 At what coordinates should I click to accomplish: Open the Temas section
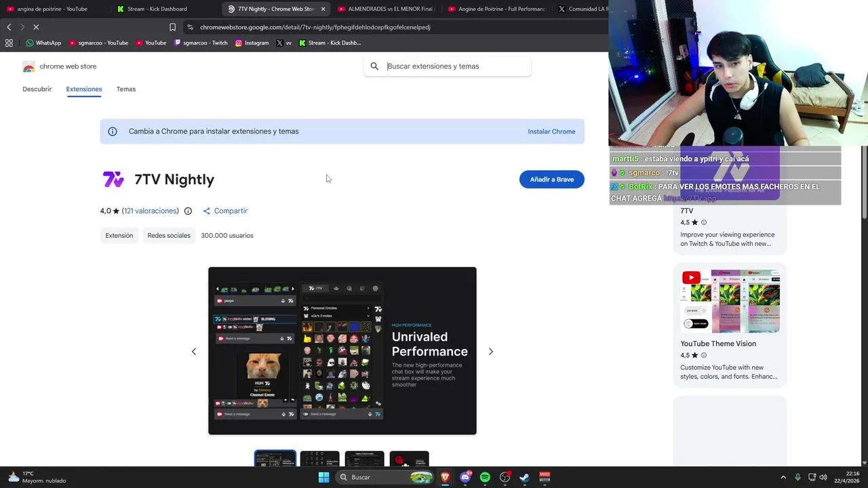tap(126, 89)
